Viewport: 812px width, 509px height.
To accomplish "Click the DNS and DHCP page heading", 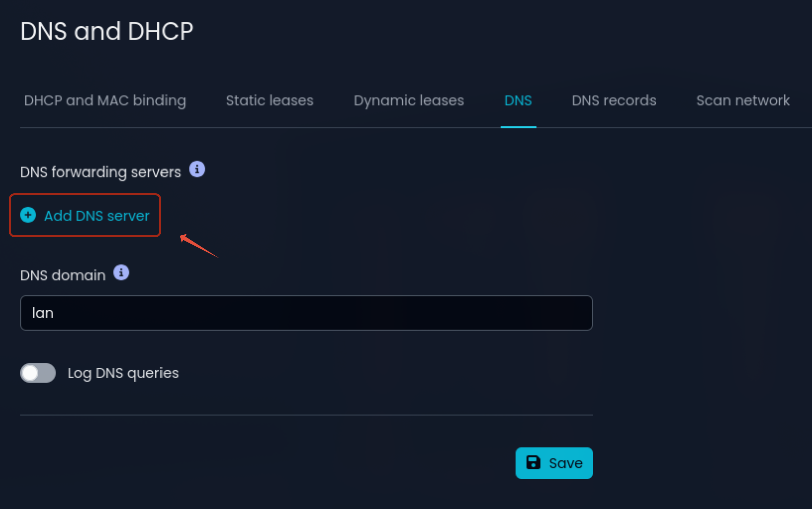I will (106, 31).
